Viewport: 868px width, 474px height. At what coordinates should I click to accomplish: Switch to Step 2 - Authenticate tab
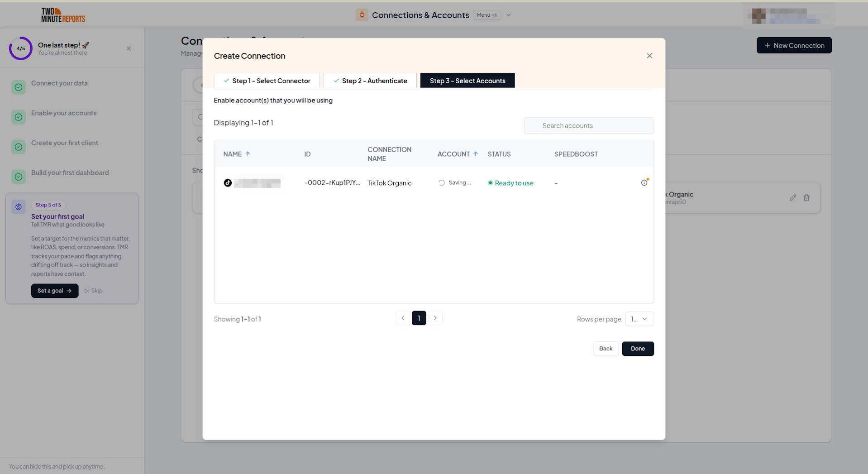[x=370, y=81]
